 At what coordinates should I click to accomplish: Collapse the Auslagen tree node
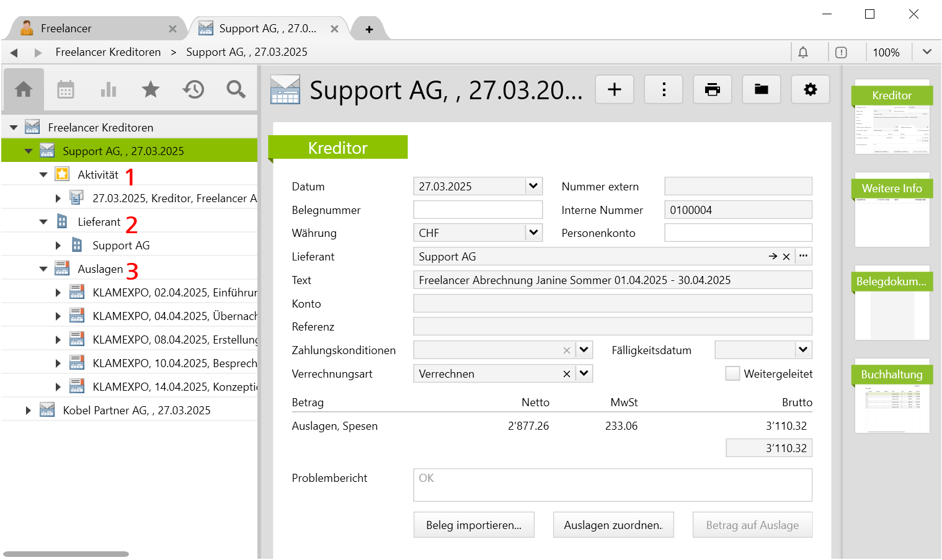(43, 269)
